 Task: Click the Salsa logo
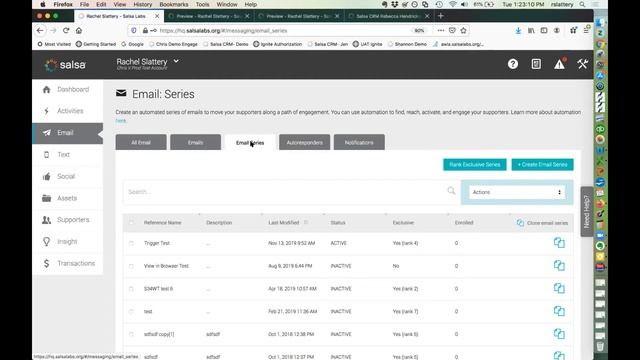pyautogui.click(x=65, y=64)
